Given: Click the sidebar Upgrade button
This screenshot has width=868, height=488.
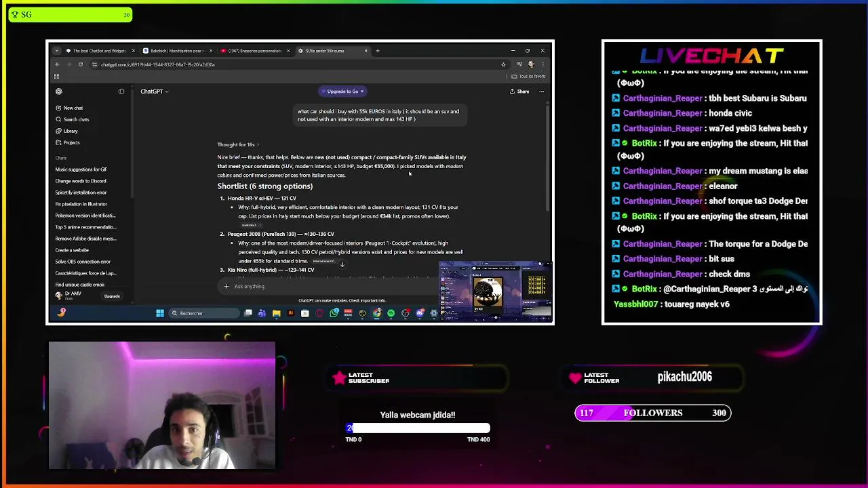Looking at the screenshot, I should tap(112, 296).
